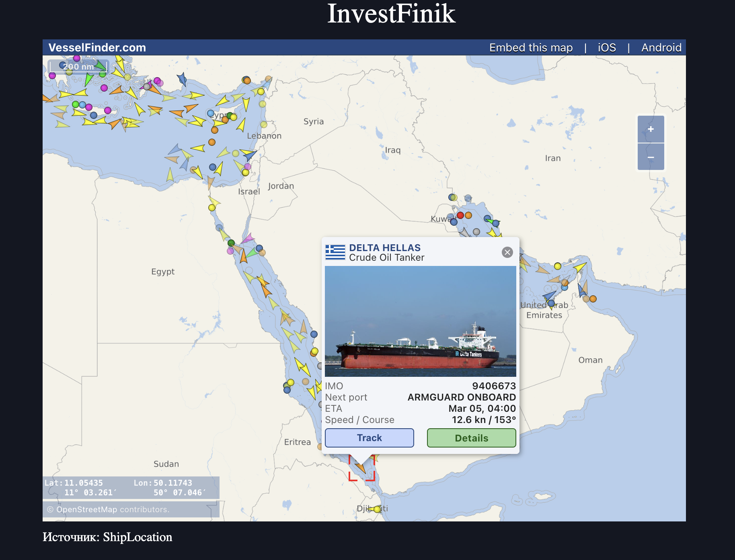Viewport: 735px width, 560px height.
Task: Click the Egypt country label on map
Action: [163, 272]
